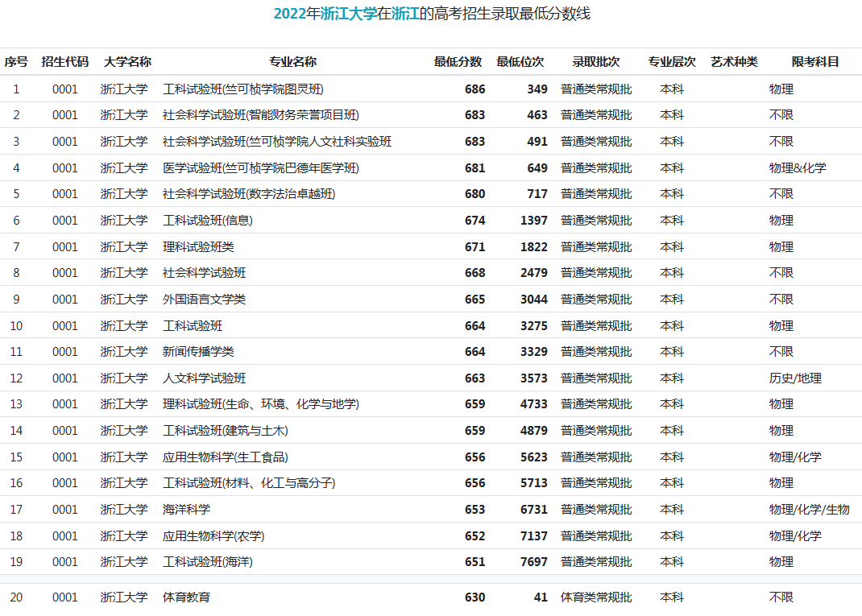This screenshot has height=616, width=862.
Task: Select major 工科试验班(建筑与土木)
Action: (226, 431)
